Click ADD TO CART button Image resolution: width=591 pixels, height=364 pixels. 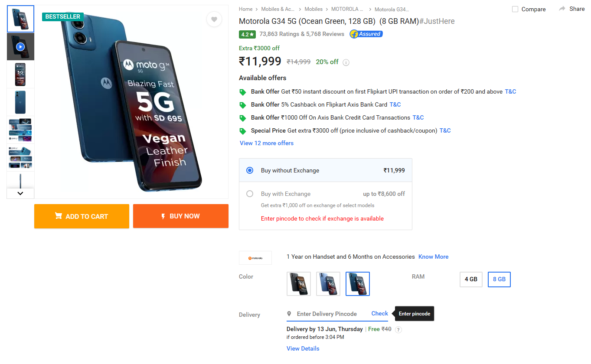coord(82,216)
